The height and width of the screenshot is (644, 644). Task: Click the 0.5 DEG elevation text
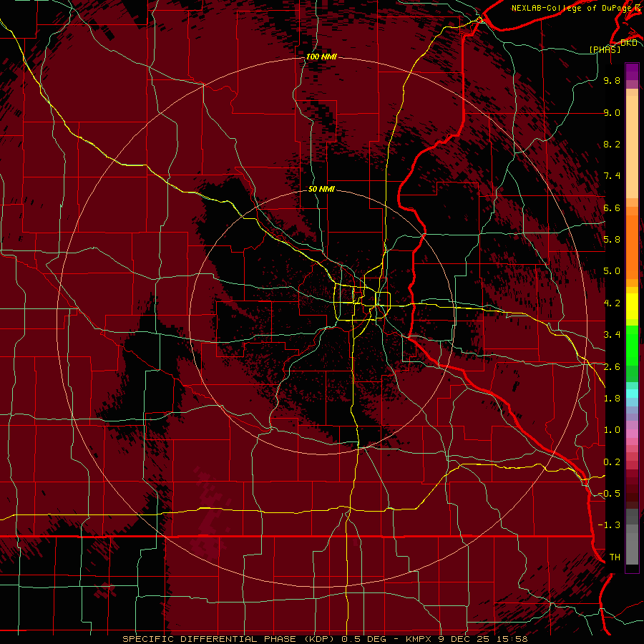363,639
